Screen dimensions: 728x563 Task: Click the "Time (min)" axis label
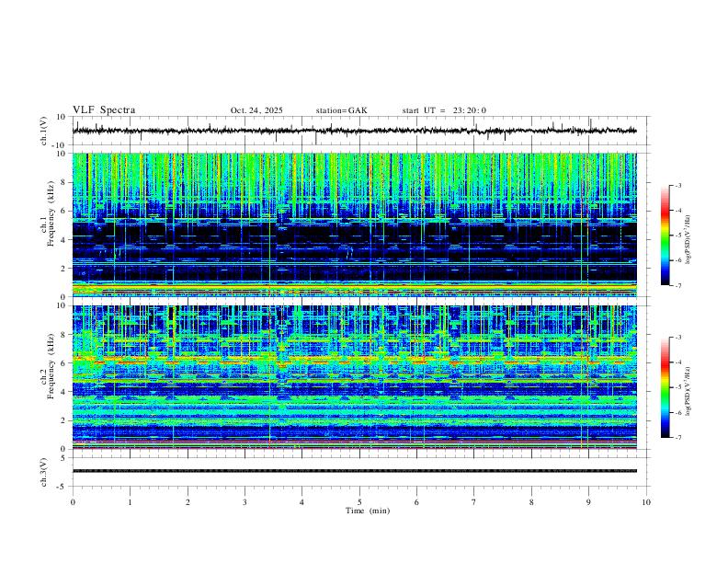368,511
